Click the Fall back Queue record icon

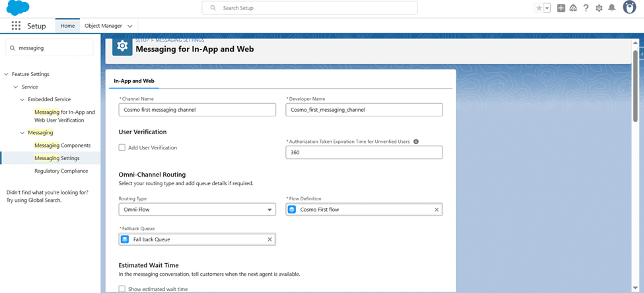pos(125,239)
